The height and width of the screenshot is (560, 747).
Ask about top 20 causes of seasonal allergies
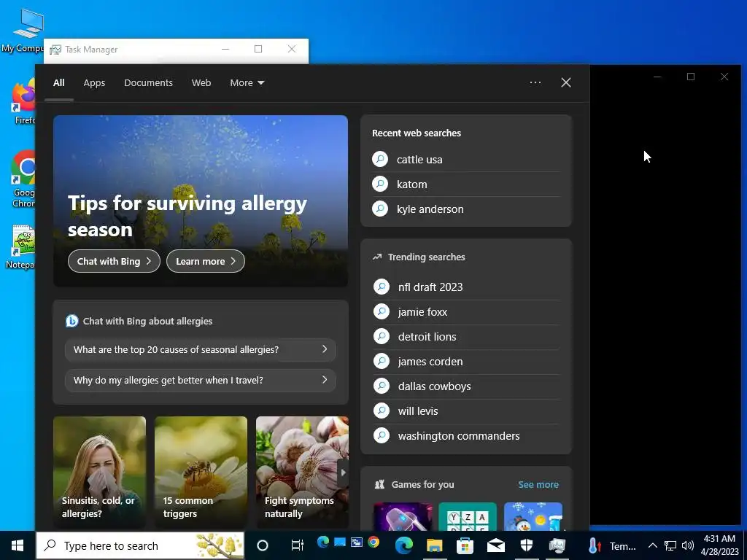click(x=200, y=349)
